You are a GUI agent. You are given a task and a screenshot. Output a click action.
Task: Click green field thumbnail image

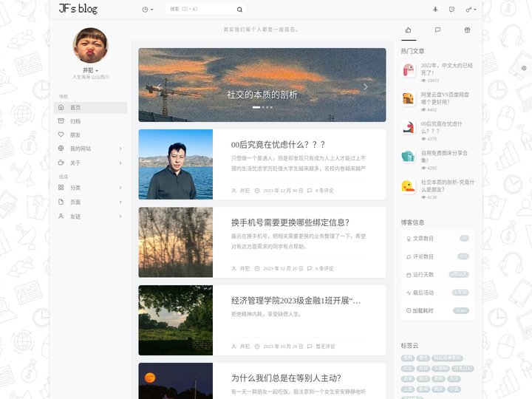[175, 320]
